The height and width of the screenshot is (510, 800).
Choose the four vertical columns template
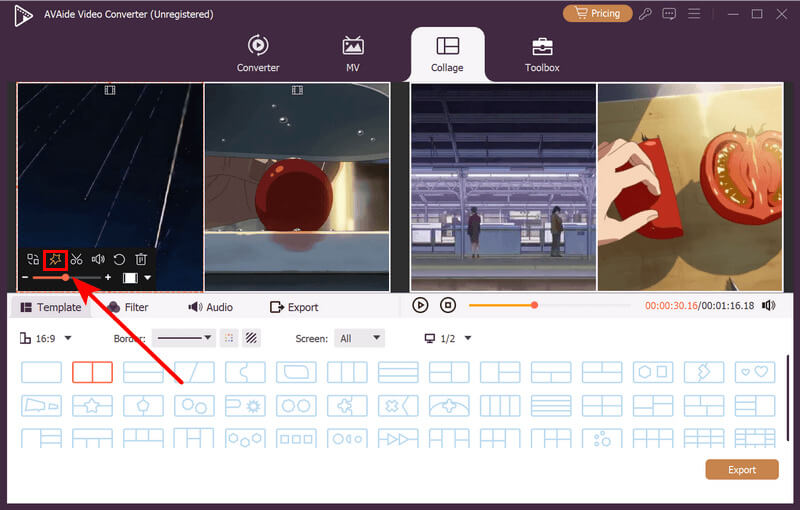click(500, 406)
